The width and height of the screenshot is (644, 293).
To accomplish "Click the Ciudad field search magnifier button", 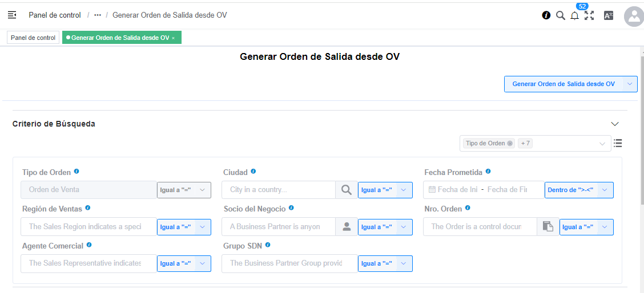I will point(347,190).
